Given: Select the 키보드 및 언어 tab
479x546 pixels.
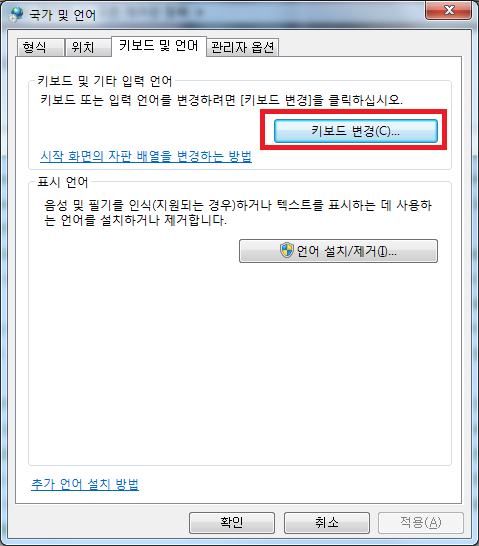Looking at the screenshot, I should click(159, 46).
